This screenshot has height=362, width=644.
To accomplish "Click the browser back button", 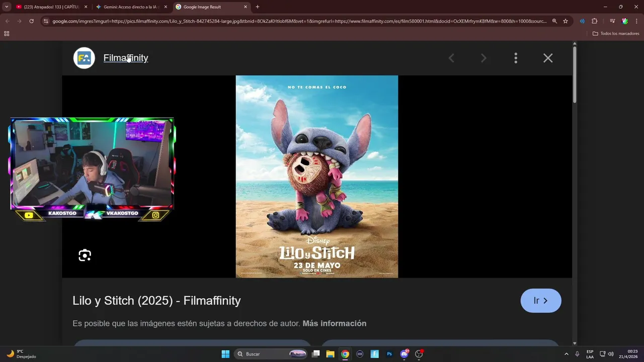I will [x=7, y=21].
